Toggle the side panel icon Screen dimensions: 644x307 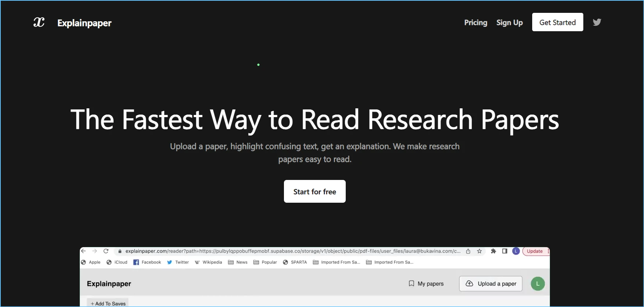505,251
